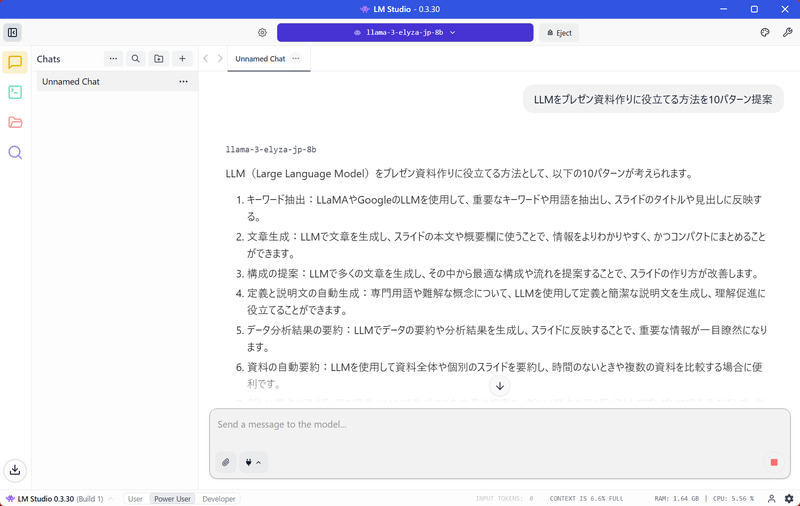Image resolution: width=800 pixels, height=506 pixels.
Task: Click CONTEXT IS 6.6% FULL indicator
Action: (586, 498)
